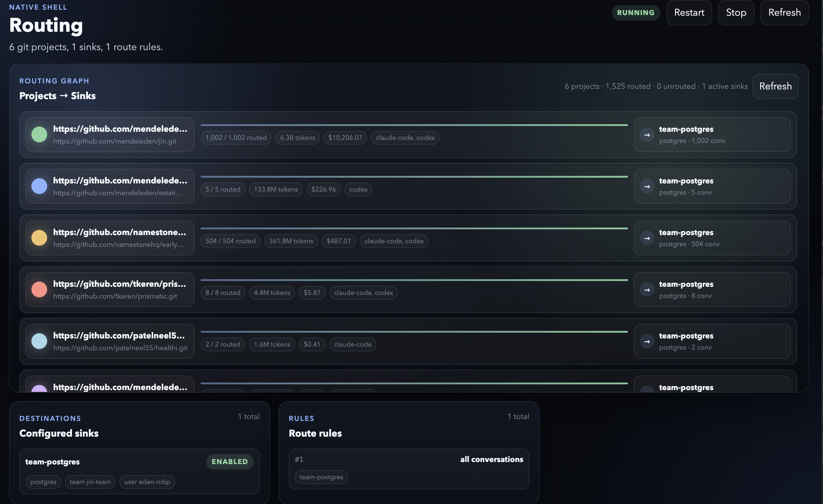Open the patelneel55/healthi.git project card
823x504 pixels.
[x=110, y=341]
